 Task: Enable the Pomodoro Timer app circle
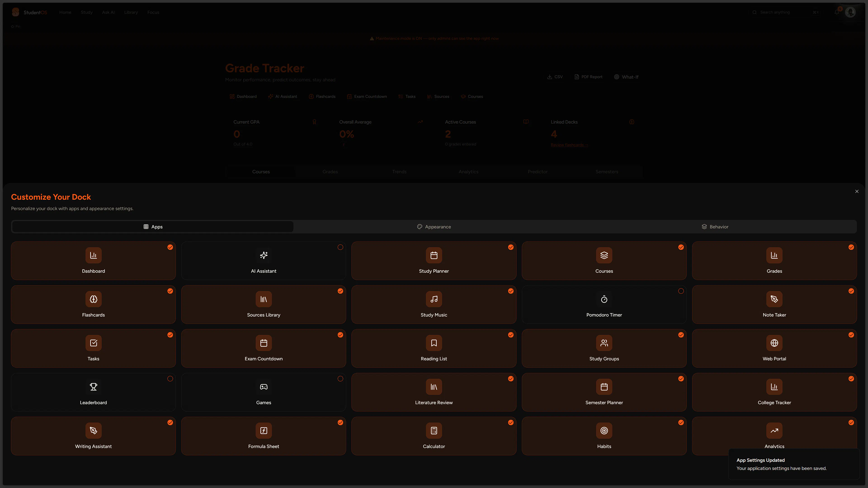pos(681,291)
